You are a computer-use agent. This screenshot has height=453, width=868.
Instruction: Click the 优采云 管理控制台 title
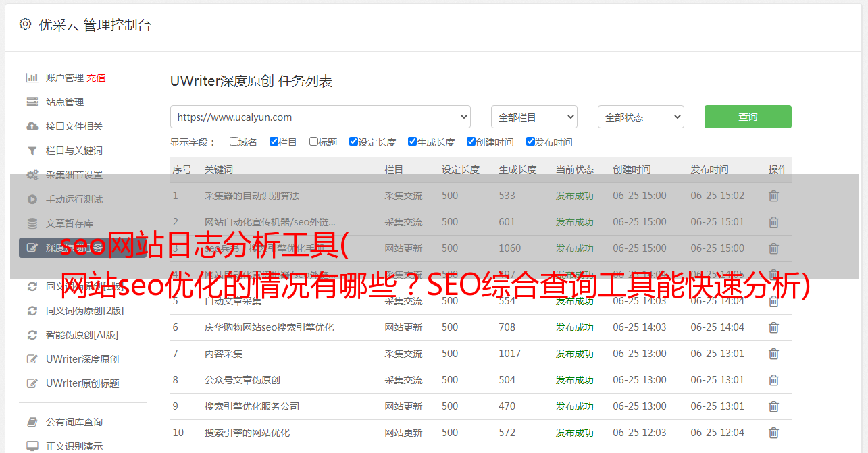click(x=95, y=25)
